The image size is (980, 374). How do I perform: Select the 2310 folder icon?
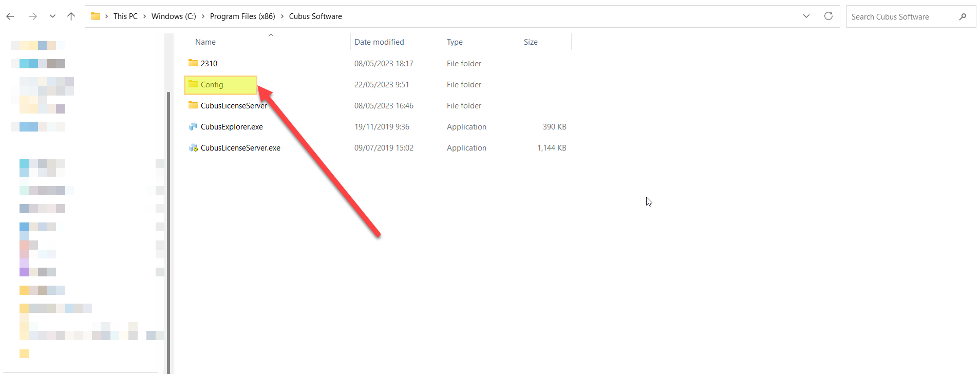[x=193, y=63]
